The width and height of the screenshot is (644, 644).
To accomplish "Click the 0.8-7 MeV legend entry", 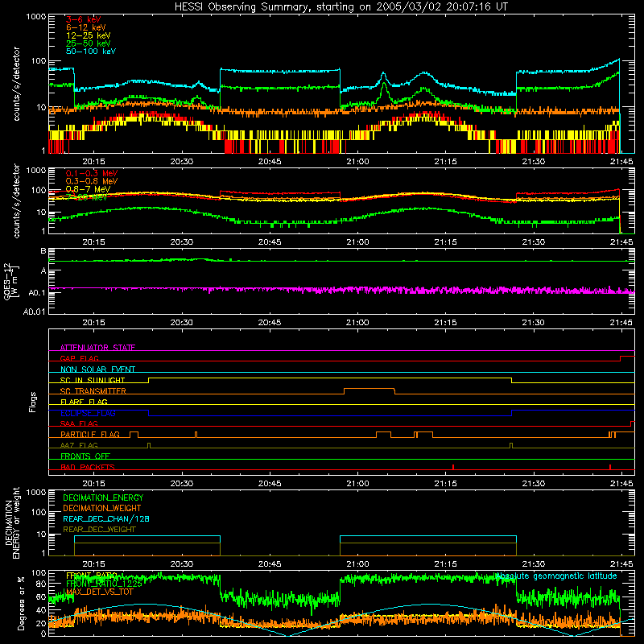I will pyautogui.click(x=88, y=189).
